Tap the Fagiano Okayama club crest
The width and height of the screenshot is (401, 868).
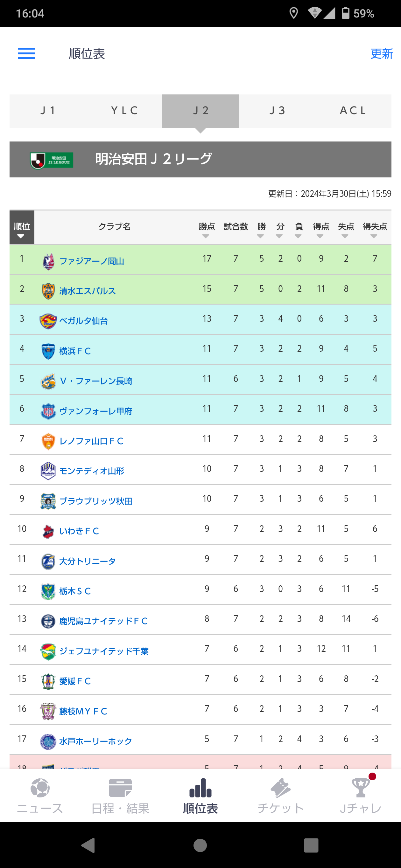(48, 261)
